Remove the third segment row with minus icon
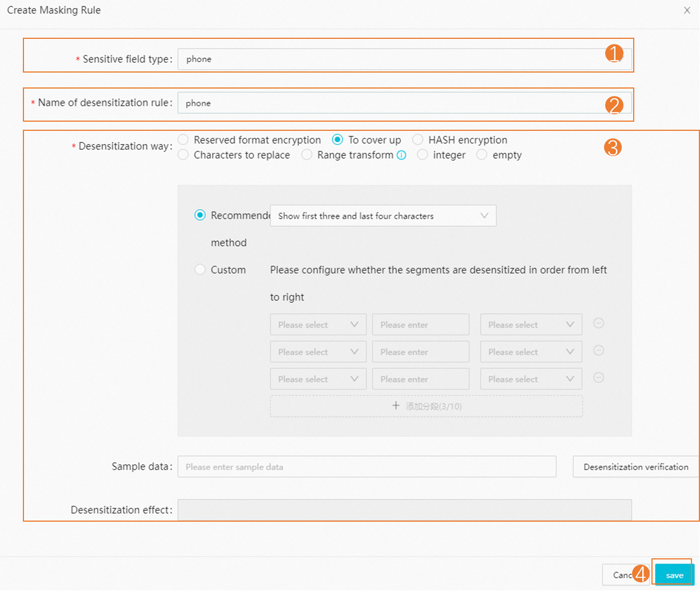Image resolution: width=700 pixels, height=600 pixels. point(598,378)
